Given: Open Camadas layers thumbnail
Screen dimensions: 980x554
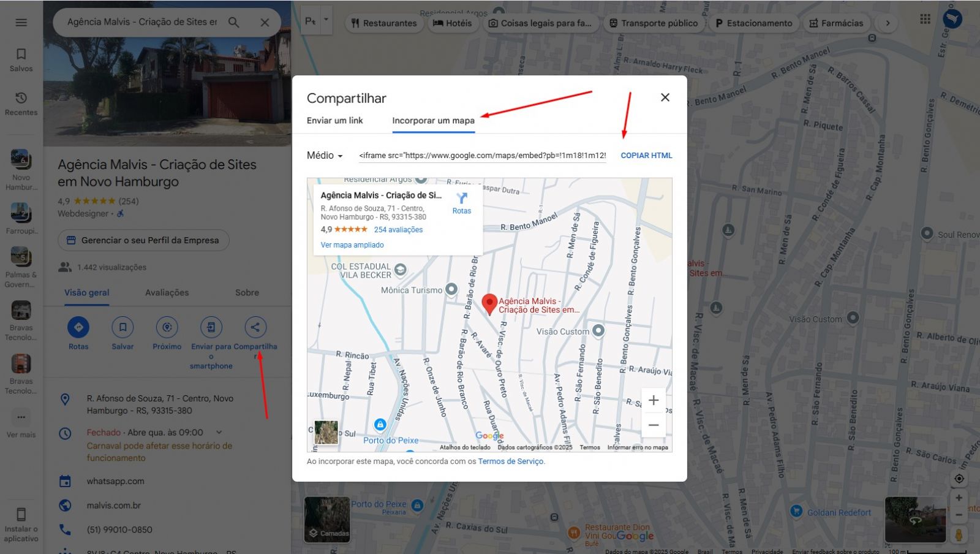Looking at the screenshot, I should [327, 520].
